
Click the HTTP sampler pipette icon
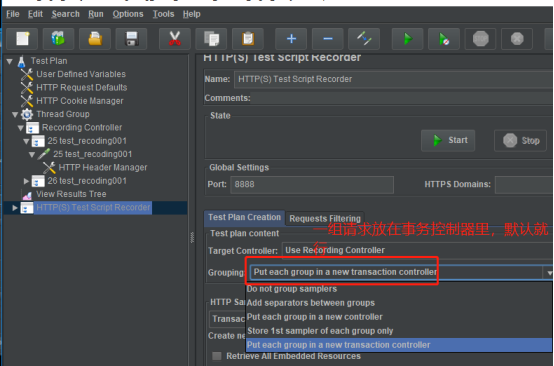pyautogui.click(x=44, y=154)
